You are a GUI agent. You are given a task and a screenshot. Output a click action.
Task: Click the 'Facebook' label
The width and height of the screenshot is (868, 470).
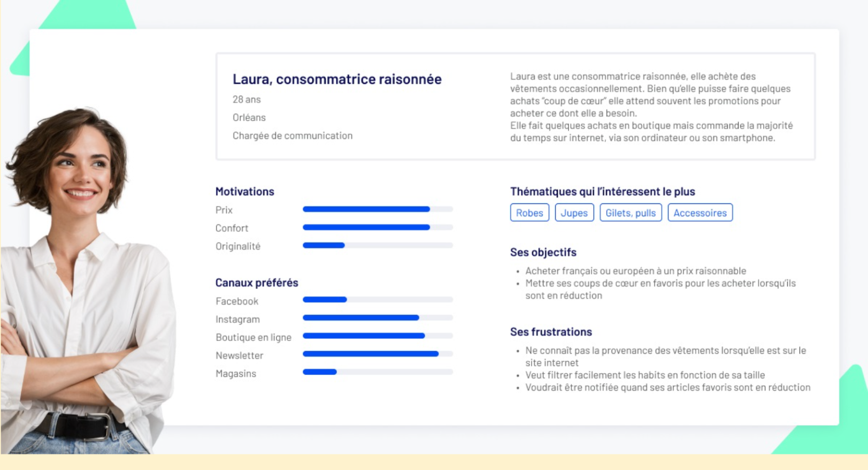[237, 301]
